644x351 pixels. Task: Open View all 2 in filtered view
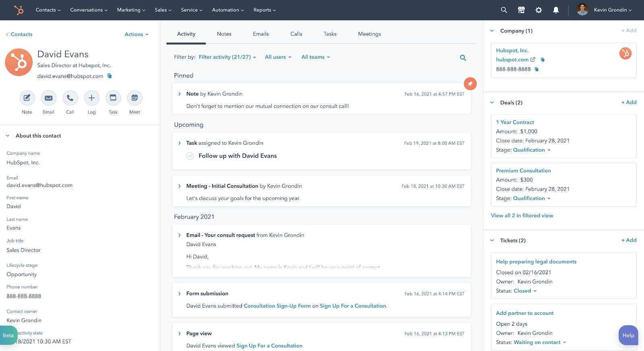(522, 216)
